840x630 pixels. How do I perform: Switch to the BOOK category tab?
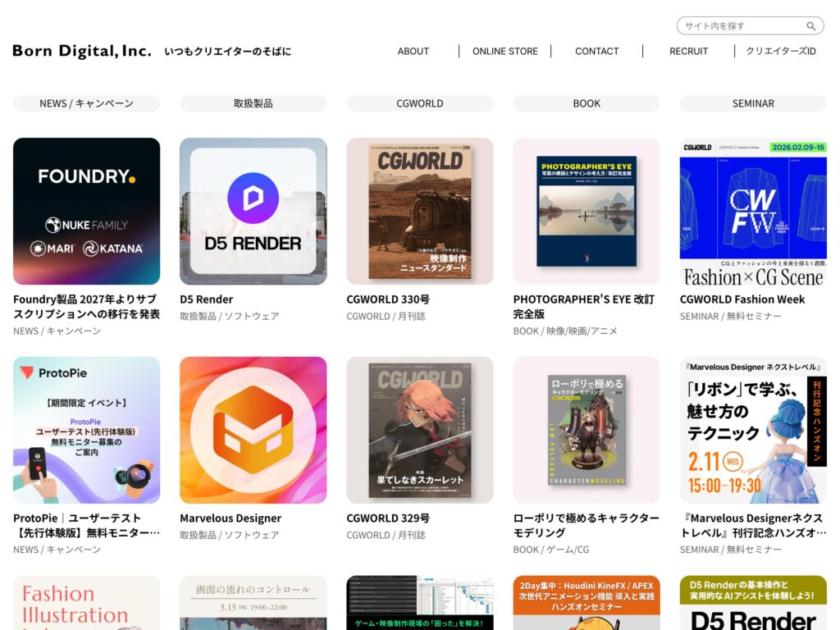tap(587, 103)
